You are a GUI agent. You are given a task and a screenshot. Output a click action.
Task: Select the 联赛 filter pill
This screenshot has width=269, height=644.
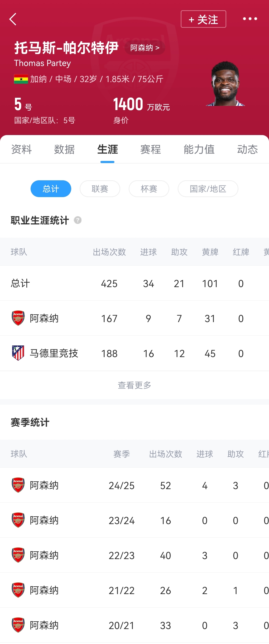pyautogui.click(x=100, y=189)
